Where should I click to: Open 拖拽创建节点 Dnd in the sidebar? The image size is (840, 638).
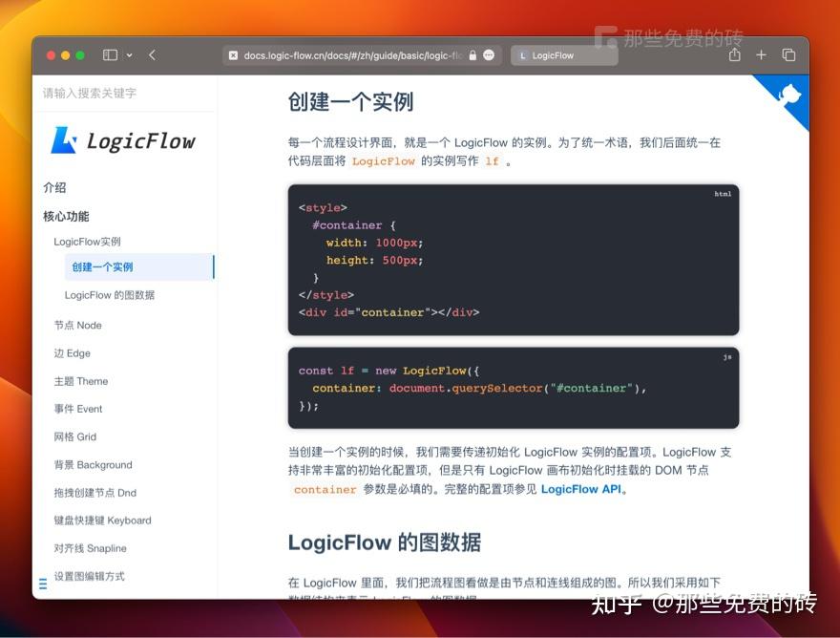(94, 493)
